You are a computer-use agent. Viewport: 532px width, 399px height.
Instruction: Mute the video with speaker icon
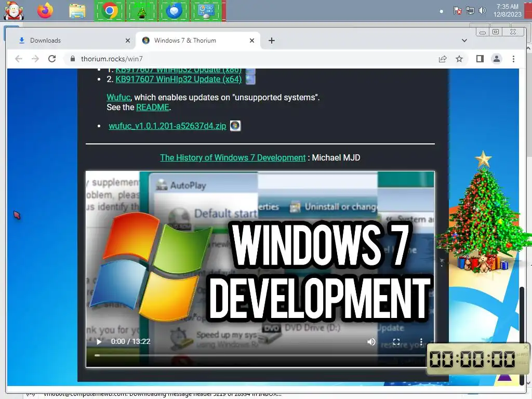371,342
